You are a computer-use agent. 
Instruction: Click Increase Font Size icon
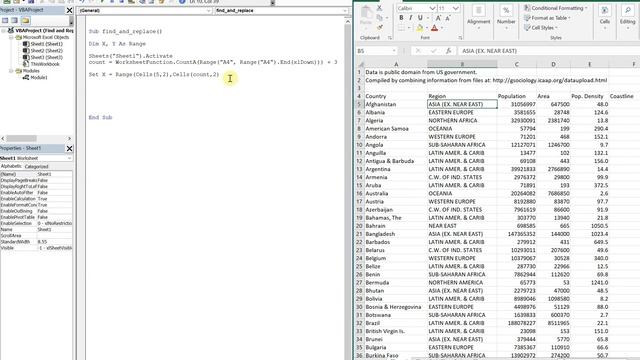point(438,18)
